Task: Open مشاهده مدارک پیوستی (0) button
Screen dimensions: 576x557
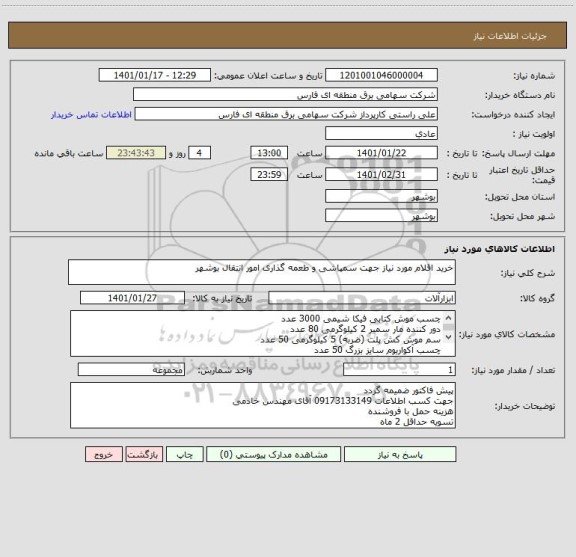Action: pos(273,454)
